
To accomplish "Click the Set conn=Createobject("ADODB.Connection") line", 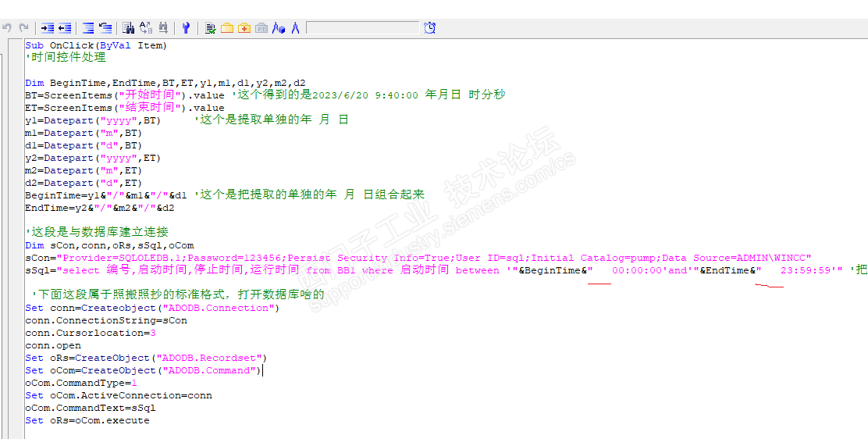I will 152,308.
